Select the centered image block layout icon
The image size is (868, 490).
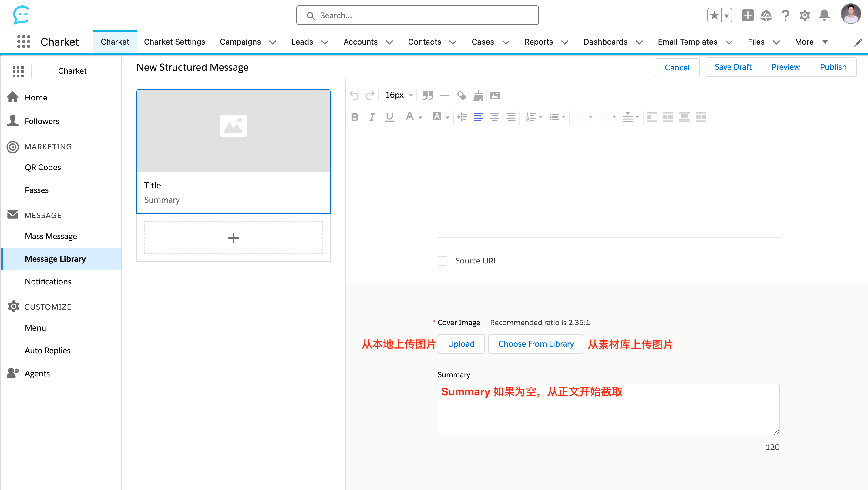coord(684,117)
